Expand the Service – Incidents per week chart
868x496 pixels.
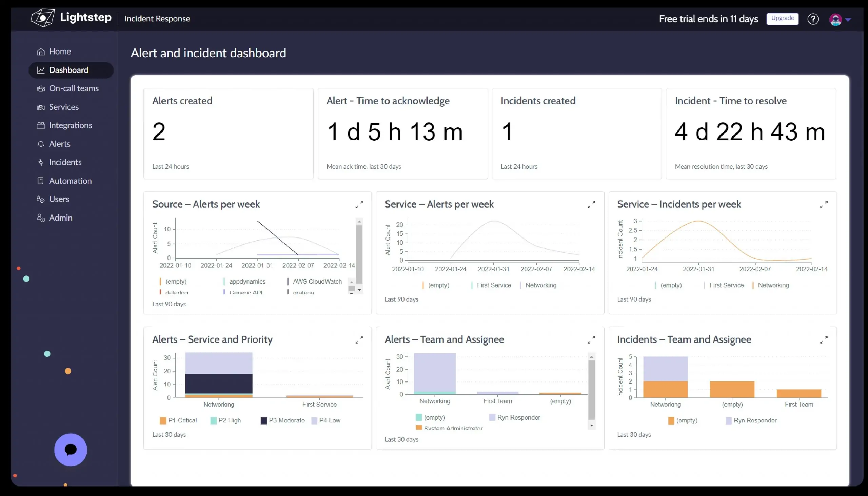click(x=824, y=204)
